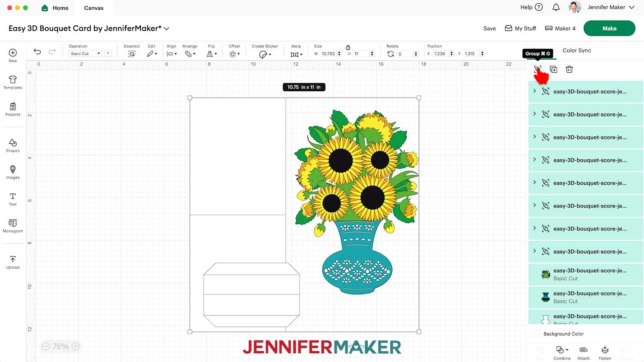Expand the fifth easy-3D-bouquet-score layer group
The height and width of the screenshot is (362, 644).
pyautogui.click(x=535, y=182)
